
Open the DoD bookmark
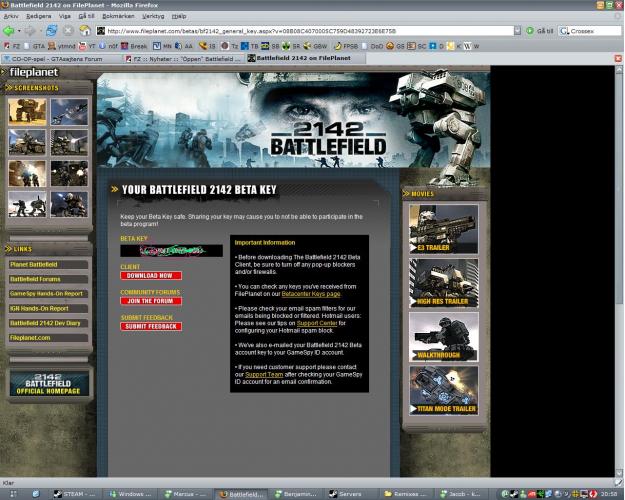tap(372, 46)
